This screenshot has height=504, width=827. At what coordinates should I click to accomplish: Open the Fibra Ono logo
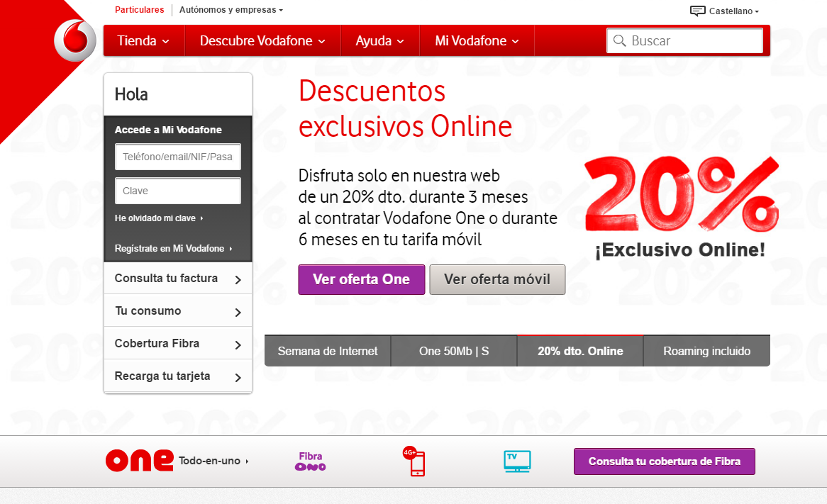(x=310, y=461)
